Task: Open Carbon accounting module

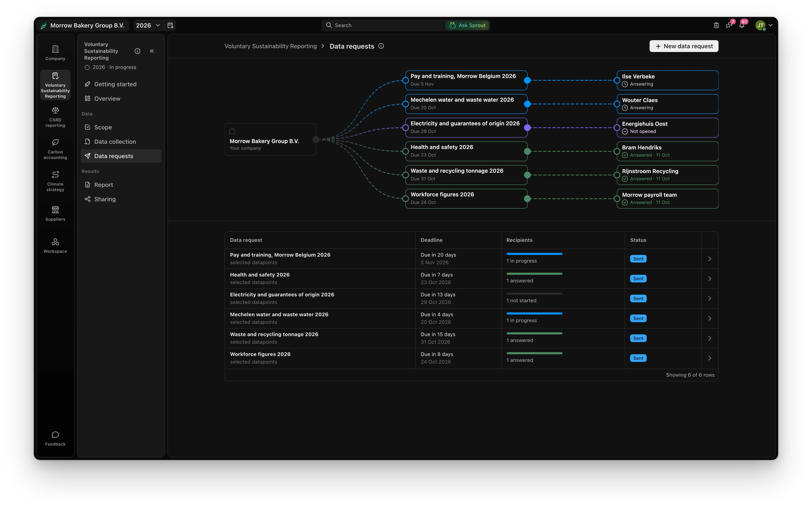Action: tap(55, 149)
